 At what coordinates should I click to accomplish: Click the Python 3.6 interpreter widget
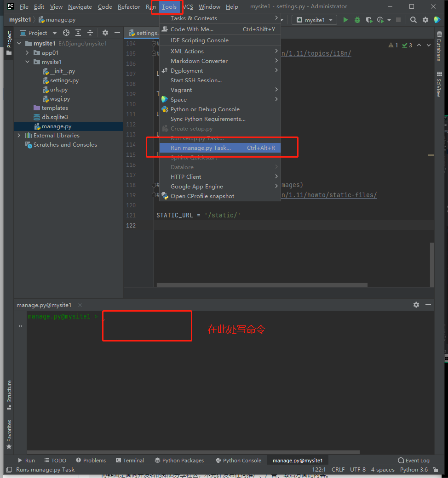[414, 470]
